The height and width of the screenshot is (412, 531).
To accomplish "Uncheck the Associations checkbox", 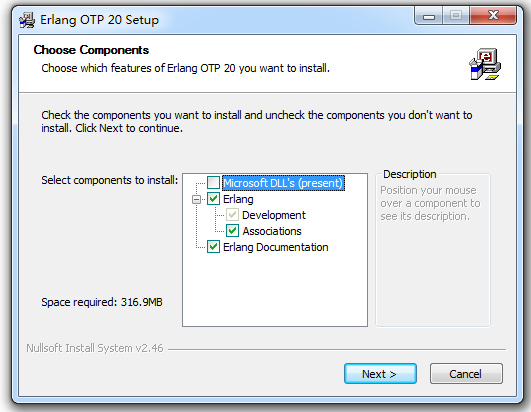I will (x=232, y=231).
